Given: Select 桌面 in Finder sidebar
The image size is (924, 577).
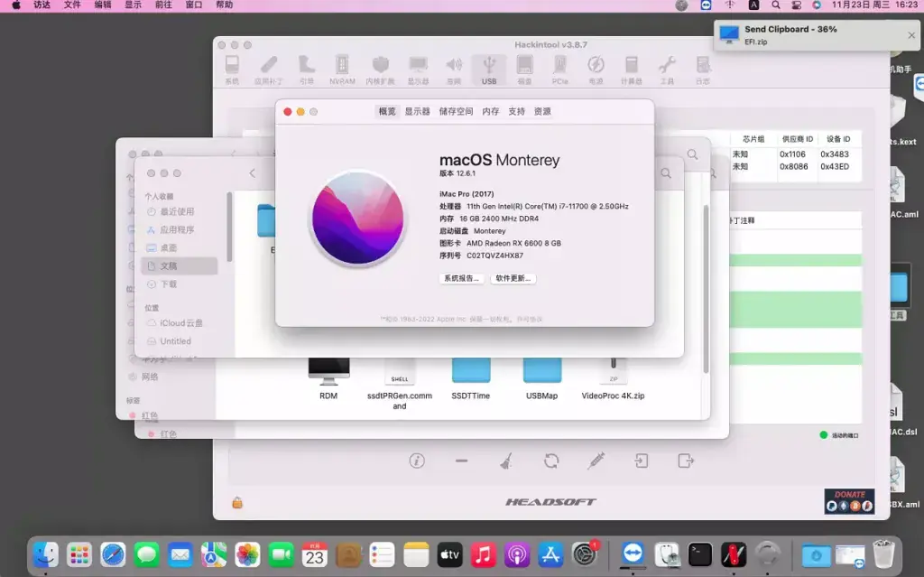Looking at the screenshot, I should pos(179,248).
